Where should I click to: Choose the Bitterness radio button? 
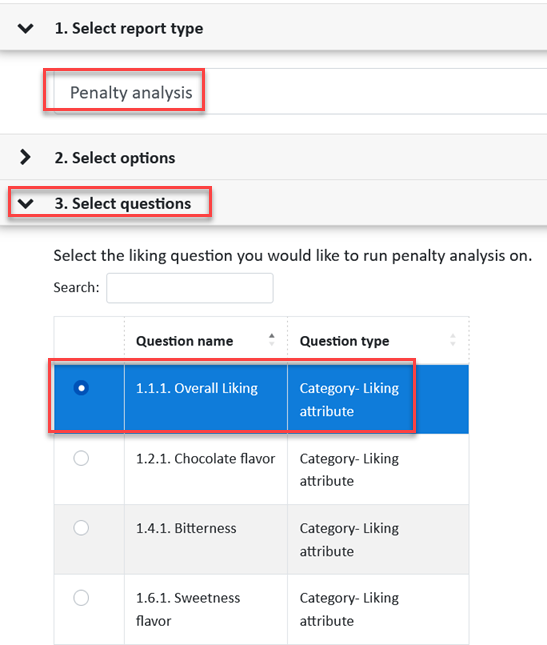point(81,527)
